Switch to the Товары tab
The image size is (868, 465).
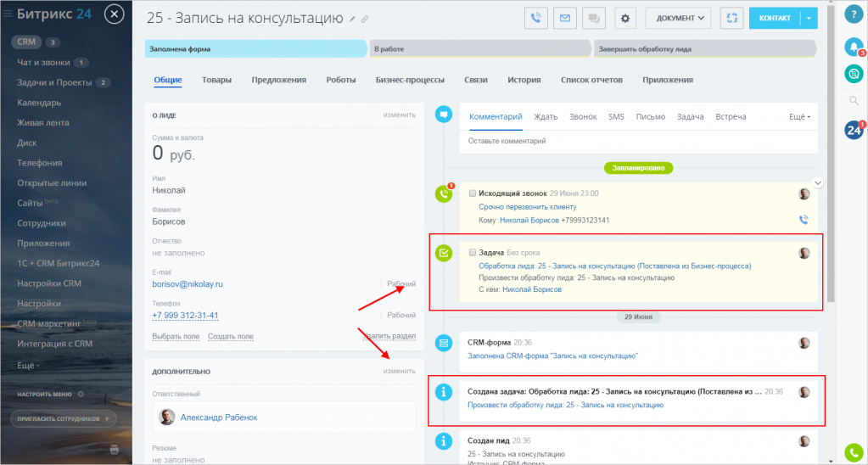216,80
